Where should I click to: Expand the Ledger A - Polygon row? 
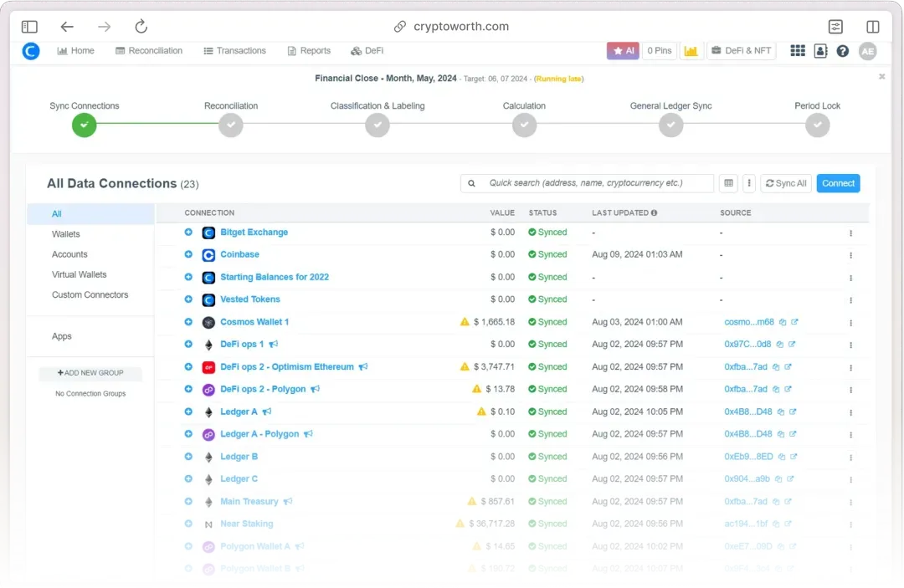[188, 433]
